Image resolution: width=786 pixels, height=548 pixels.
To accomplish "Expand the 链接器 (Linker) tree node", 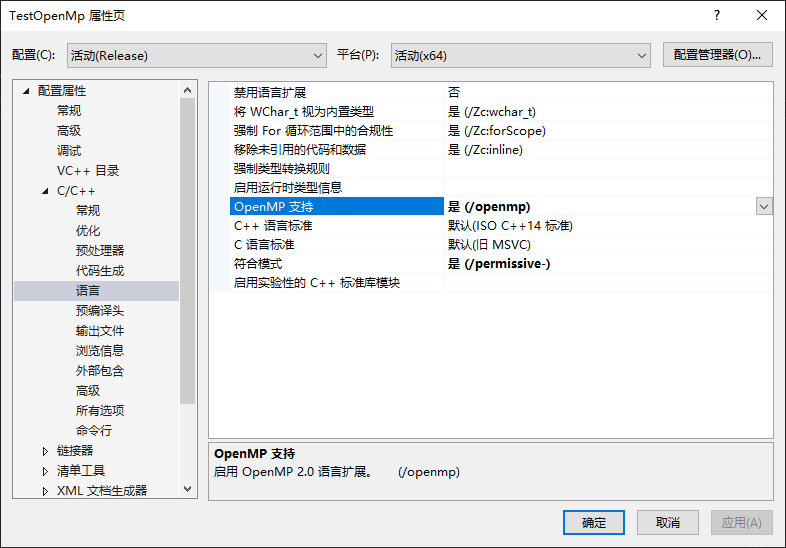I will click(x=46, y=451).
